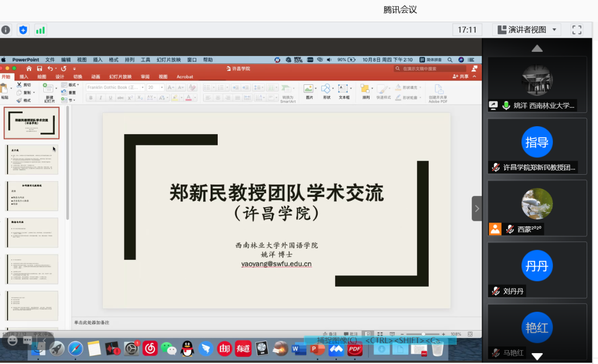Click the Tencent Meeting info icon
Screen dimensions: 598x364
tap(5, 30)
